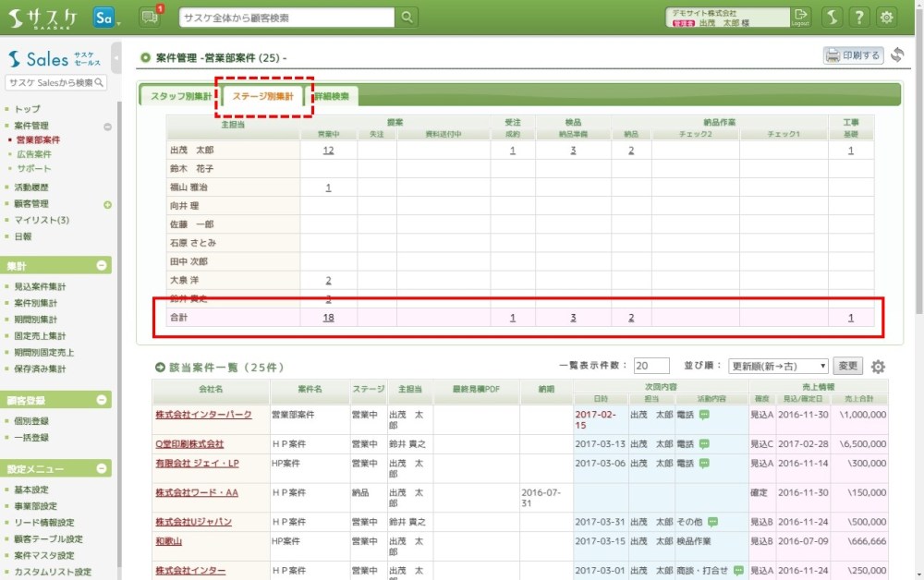Screen dimensions: 924x580
Task: Click the refresh arrows icon beside 印刷する
Action: coord(897,55)
